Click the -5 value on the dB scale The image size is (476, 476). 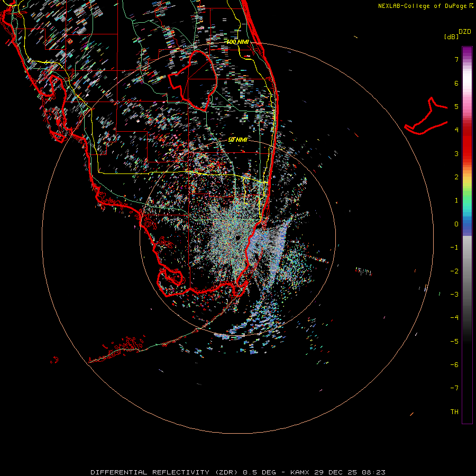point(454,341)
